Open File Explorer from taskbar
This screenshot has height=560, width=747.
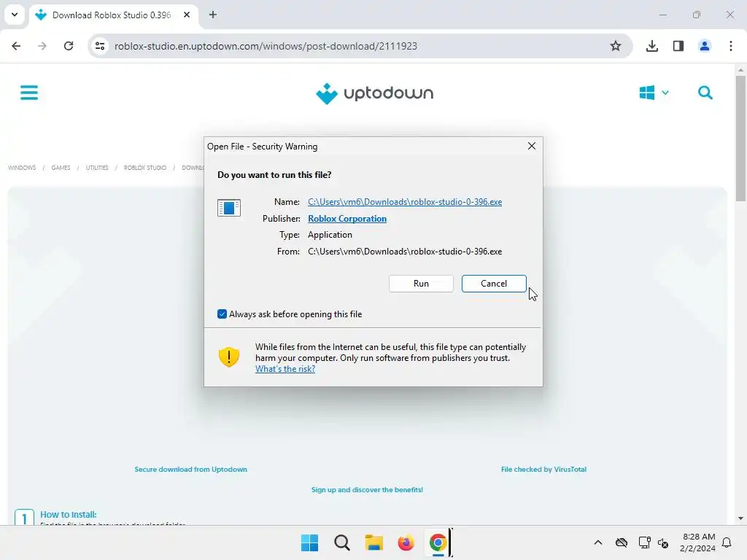point(373,542)
